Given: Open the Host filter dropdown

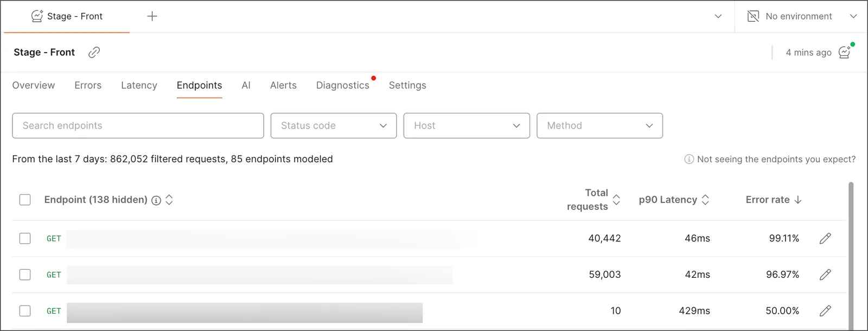Looking at the screenshot, I should coord(467,125).
